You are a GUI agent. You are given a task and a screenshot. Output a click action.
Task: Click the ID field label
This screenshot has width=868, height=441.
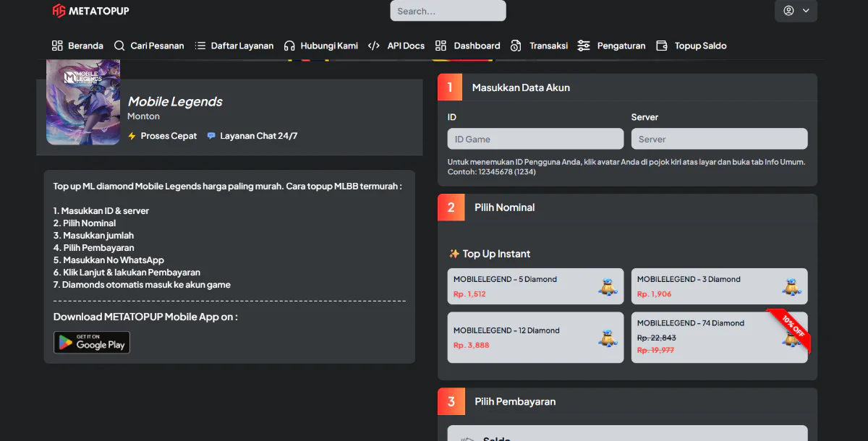pyautogui.click(x=452, y=117)
